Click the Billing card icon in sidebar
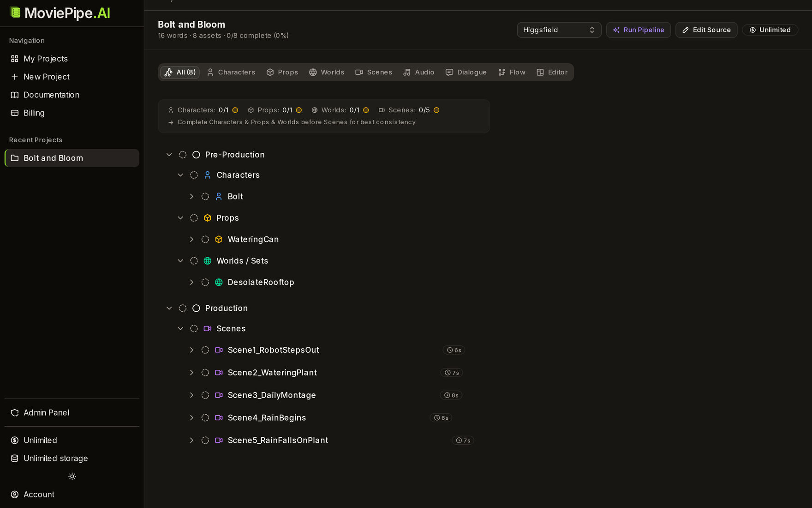812x508 pixels. pos(15,113)
